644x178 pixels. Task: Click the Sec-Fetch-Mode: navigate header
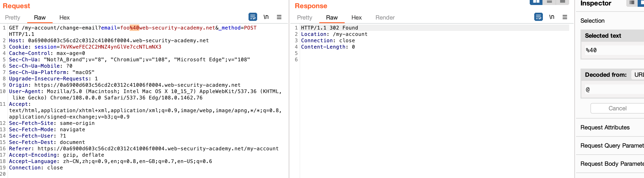click(x=47, y=130)
